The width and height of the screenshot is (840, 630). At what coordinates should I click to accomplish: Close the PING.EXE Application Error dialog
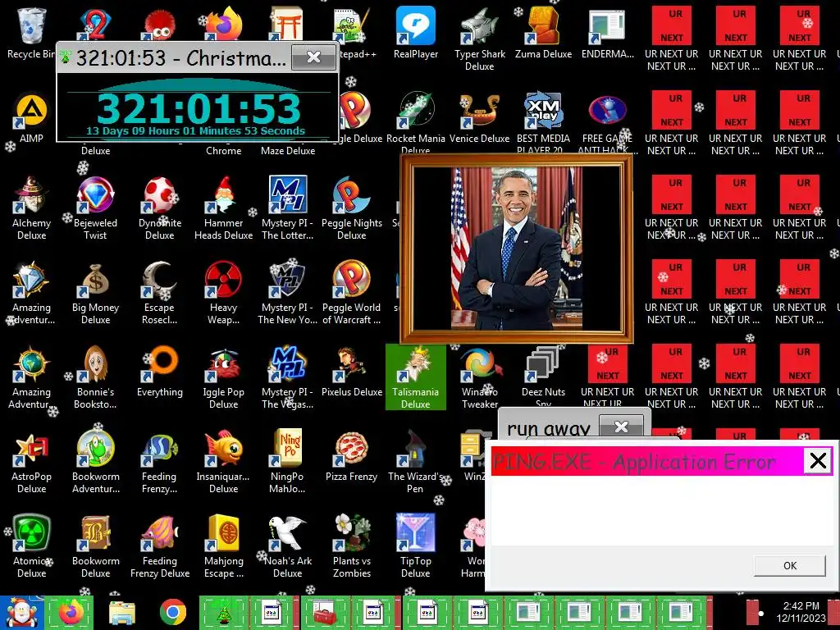(818, 460)
